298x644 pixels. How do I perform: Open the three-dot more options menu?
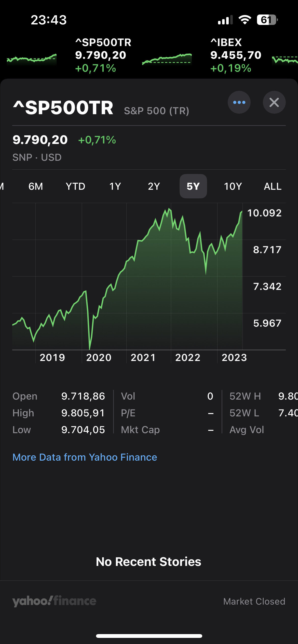239,102
